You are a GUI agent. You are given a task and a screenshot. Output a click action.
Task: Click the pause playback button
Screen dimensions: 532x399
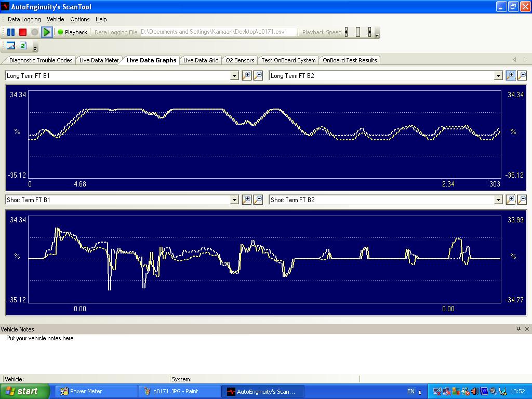[x=11, y=32]
